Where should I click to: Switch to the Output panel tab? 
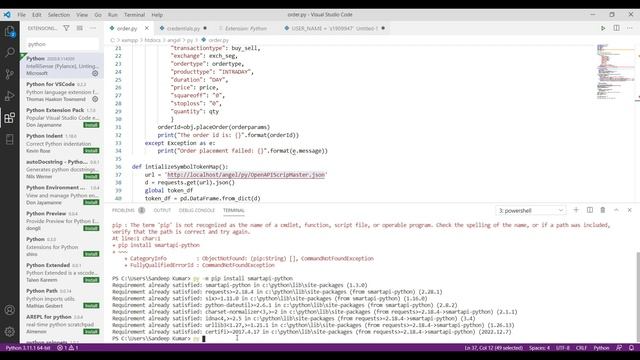[162, 210]
